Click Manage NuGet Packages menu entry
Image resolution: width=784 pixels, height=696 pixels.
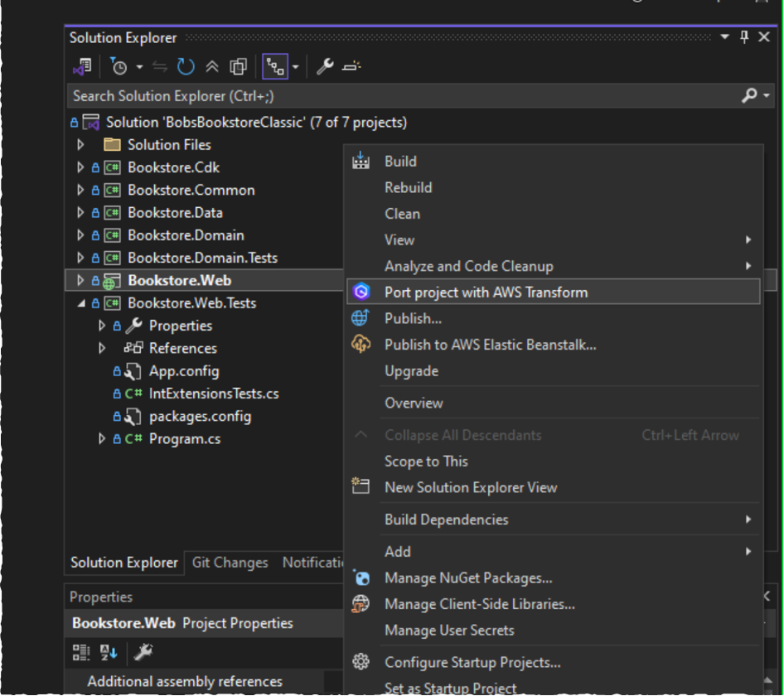pos(467,578)
